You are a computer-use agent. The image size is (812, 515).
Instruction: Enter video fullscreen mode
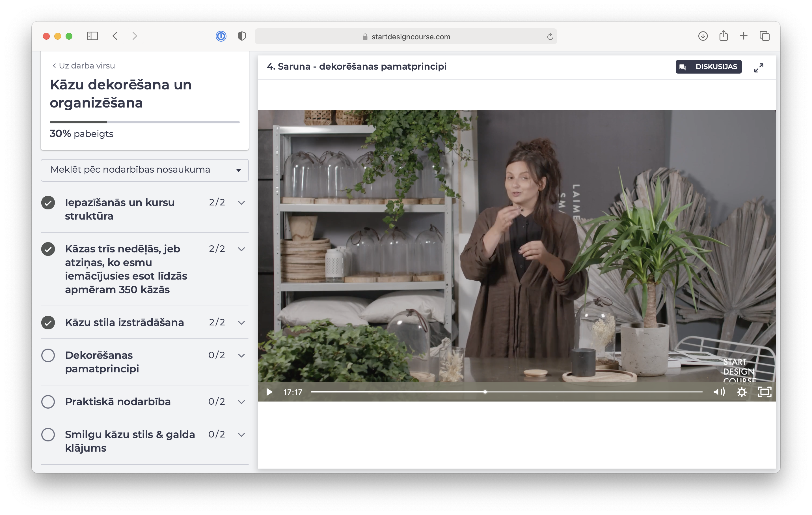(x=764, y=392)
